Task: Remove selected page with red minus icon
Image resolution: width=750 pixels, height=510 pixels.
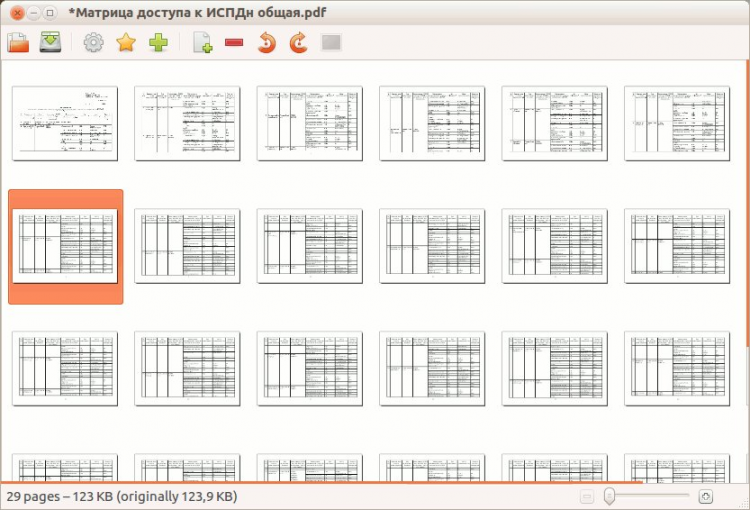Action: point(234,43)
